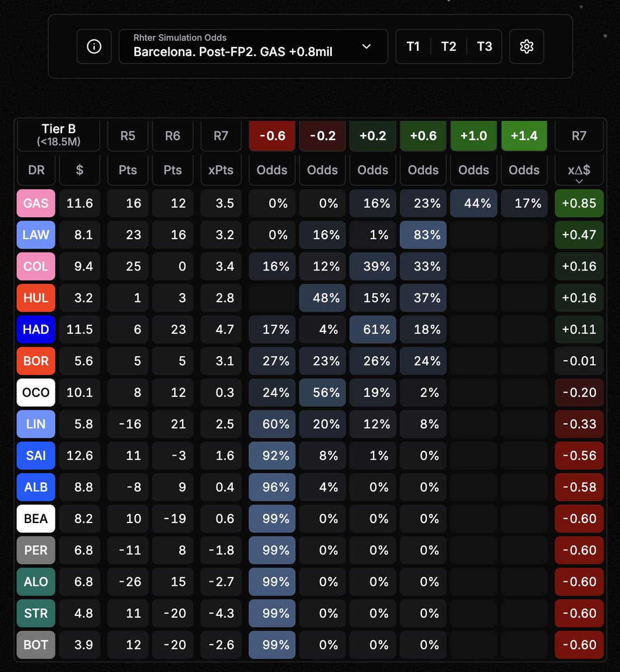620x672 pixels.
Task: Click the -0.58 value in ALB row
Action: (579, 487)
